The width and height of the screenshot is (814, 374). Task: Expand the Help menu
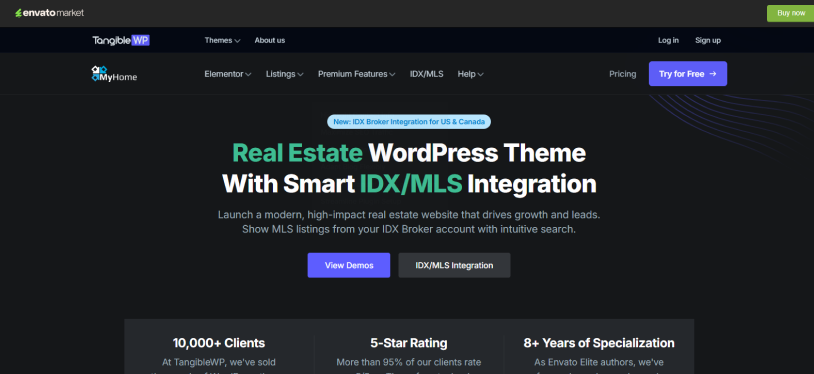click(x=470, y=74)
